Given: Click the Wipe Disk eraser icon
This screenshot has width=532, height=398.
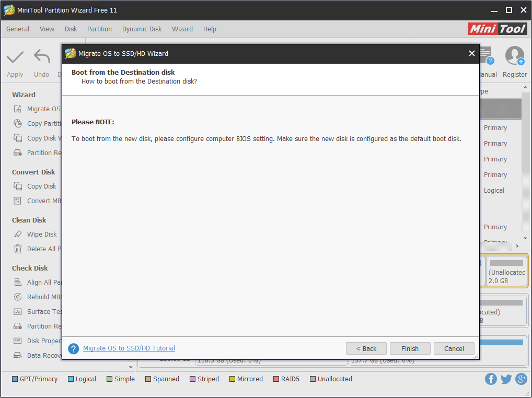Looking at the screenshot, I should 18,235.
